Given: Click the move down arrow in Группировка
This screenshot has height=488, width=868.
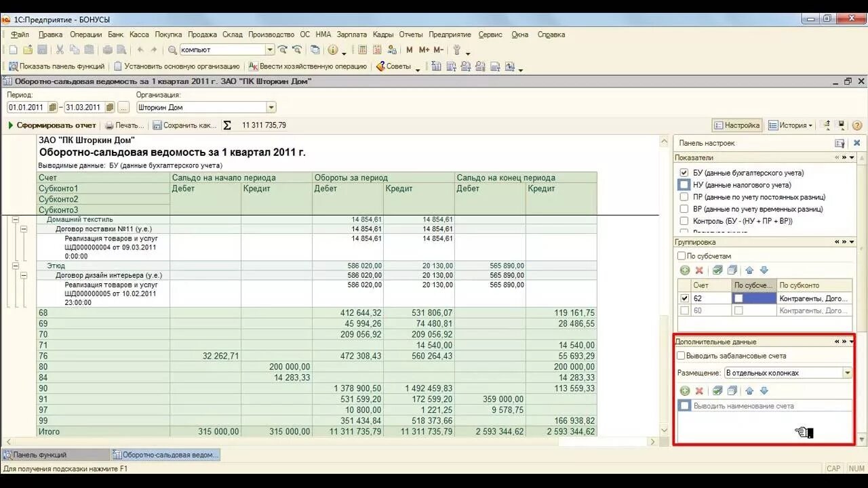Looking at the screenshot, I should 764,270.
